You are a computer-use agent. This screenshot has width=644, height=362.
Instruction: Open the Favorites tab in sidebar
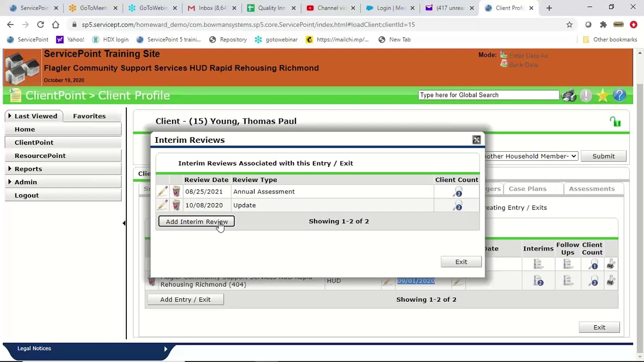click(89, 116)
